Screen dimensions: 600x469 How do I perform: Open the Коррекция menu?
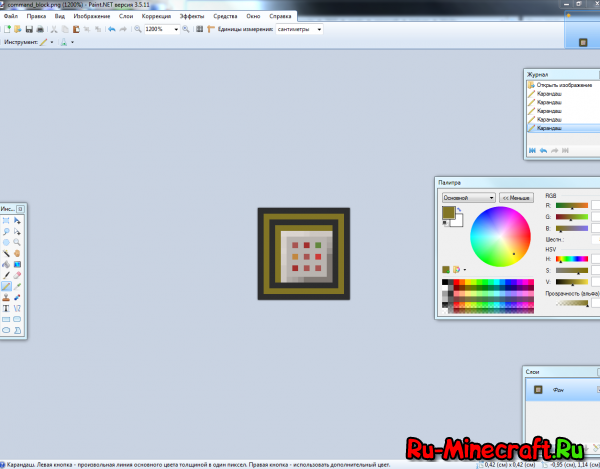(x=156, y=16)
